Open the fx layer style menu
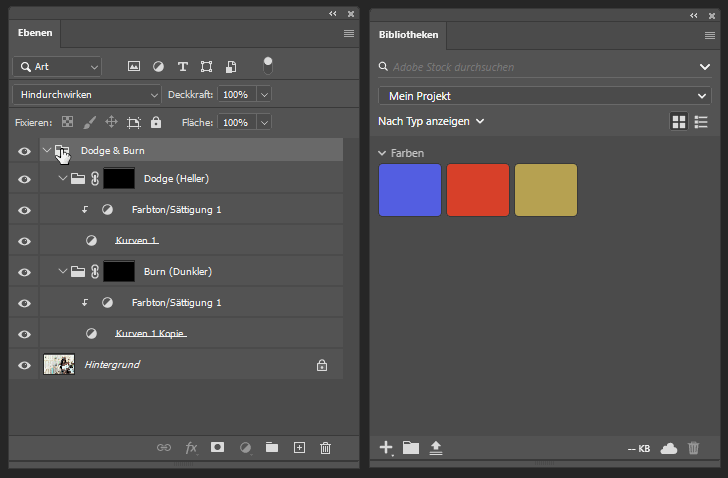This screenshot has height=478, width=728. coord(191,449)
